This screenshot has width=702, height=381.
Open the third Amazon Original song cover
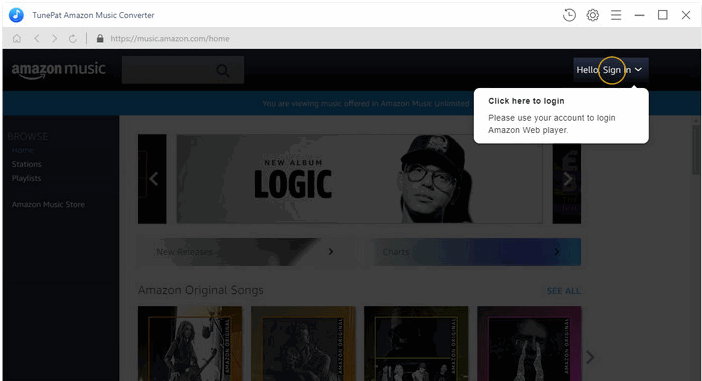point(416,343)
